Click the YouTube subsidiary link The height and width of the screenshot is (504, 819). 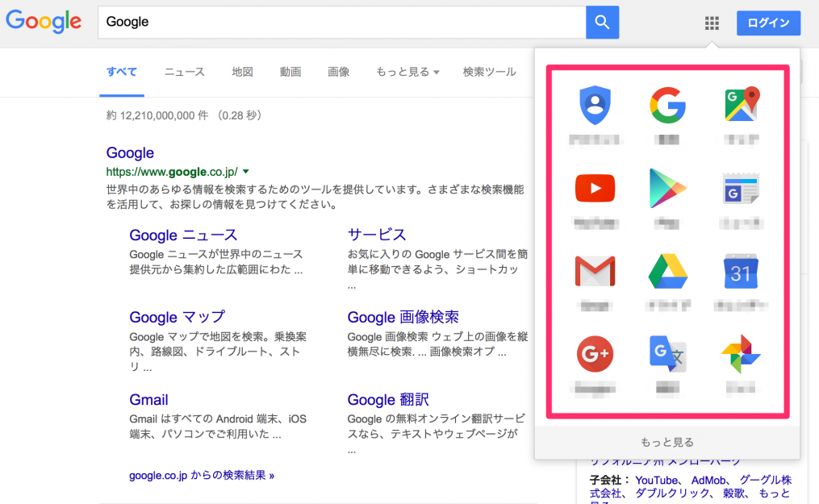click(656, 480)
